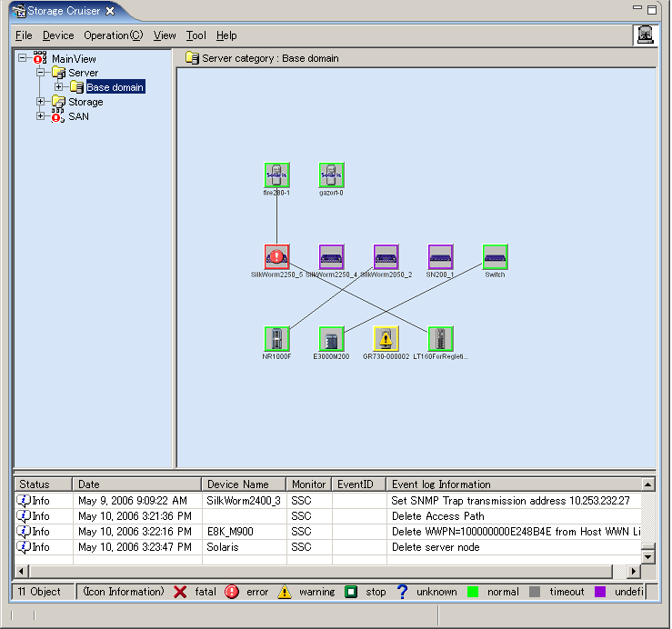Open the Device menu
Screen dimensions: 672x629
58,35
